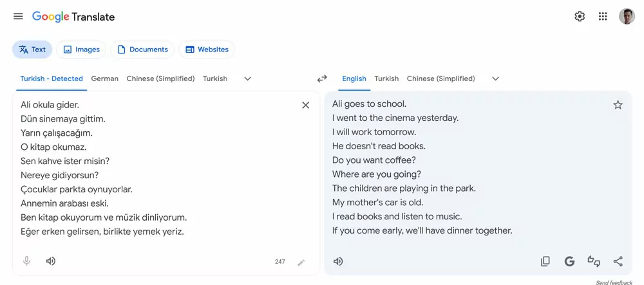644x285 pixels.
Task: Switch to Images translation
Action: click(81, 50)
